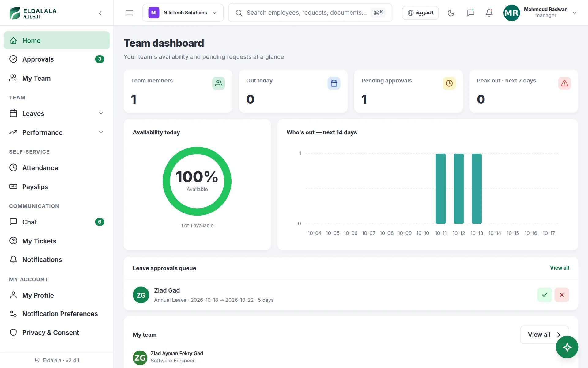Click View all button in My team
588x368 pixels.
point(545,335)
